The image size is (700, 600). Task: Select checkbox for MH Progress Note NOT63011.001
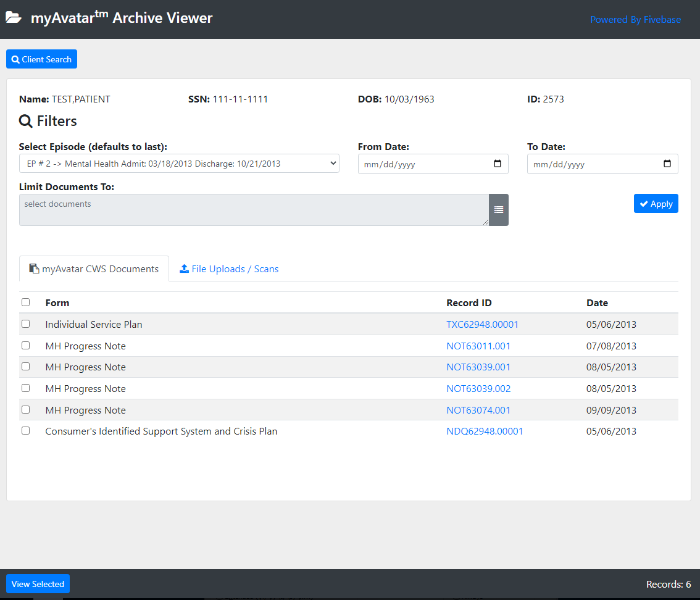click(x=25, y=345)
